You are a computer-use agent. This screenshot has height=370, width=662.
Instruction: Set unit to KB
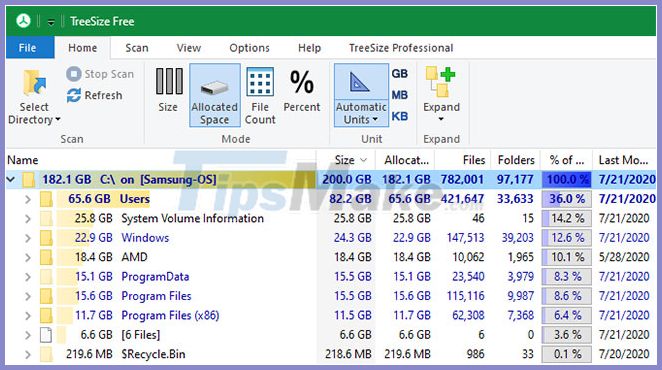399,116
